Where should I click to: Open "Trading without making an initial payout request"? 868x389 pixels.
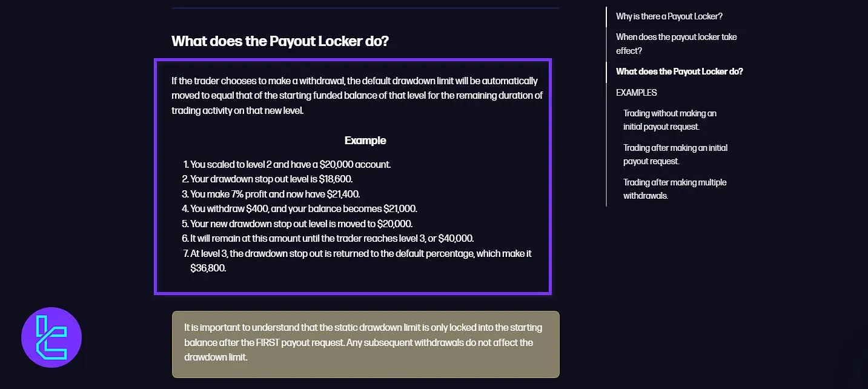click(x=669, y=119)
